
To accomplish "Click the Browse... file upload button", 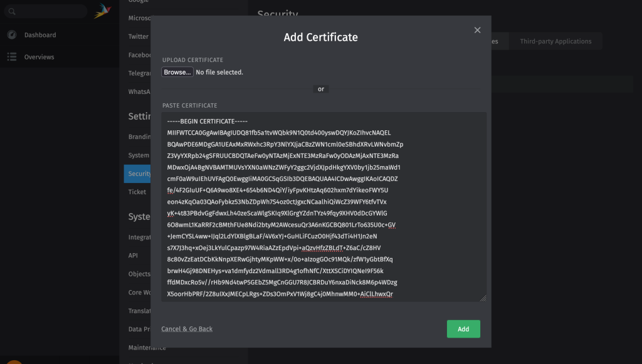I will [x=177, y=72].
